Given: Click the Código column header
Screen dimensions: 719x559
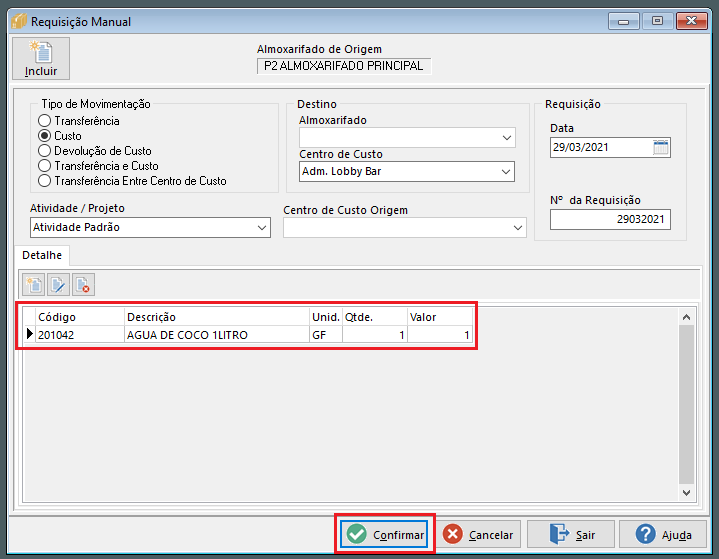Looking at the screenshot, I should click(x=80, y=317).
